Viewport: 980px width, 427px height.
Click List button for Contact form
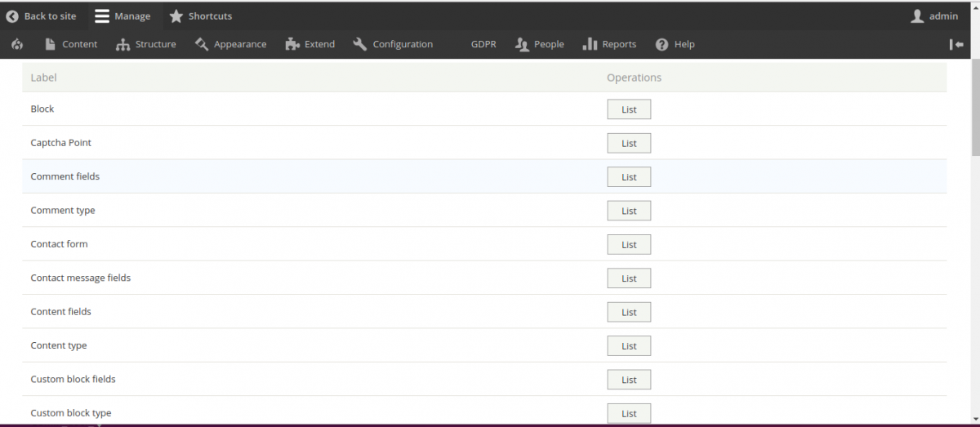point(629,245)
